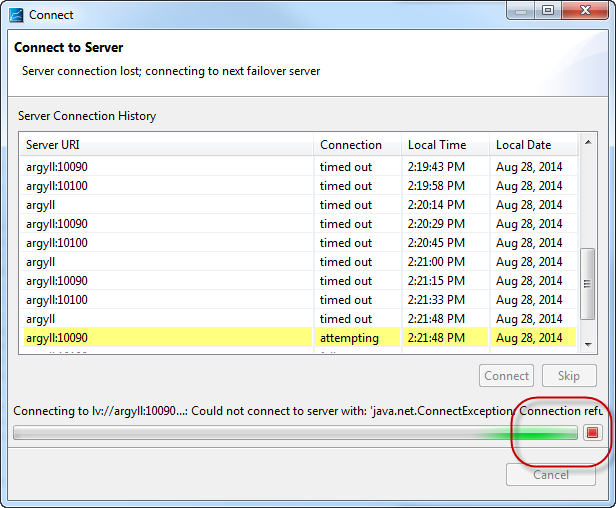Click the Skip button

pos(569,376)
